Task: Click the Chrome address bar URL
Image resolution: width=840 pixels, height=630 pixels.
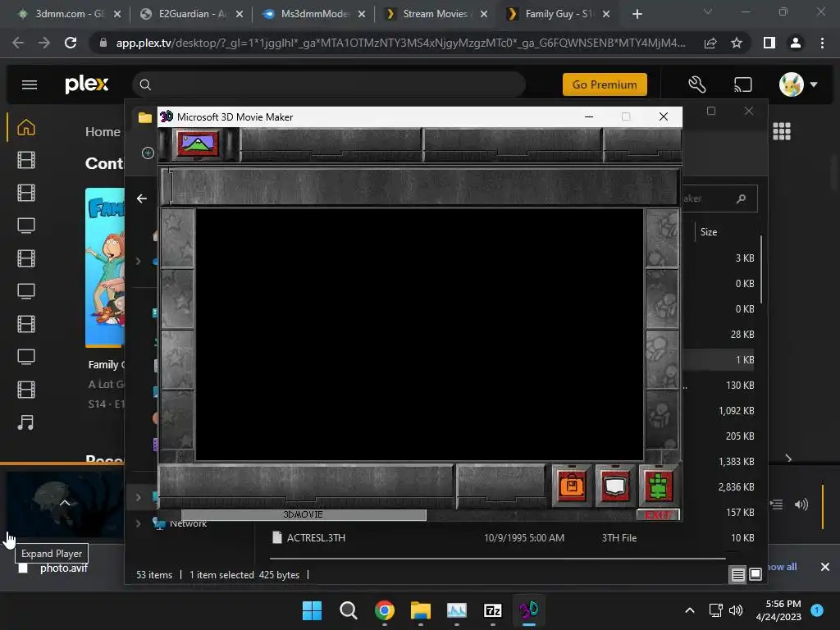Action: tap(400, 43)
